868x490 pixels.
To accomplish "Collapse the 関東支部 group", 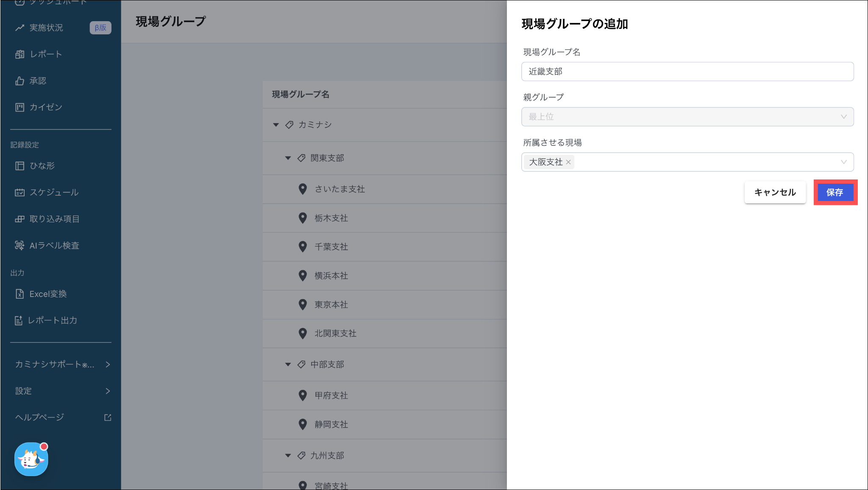I will [288, 158].
